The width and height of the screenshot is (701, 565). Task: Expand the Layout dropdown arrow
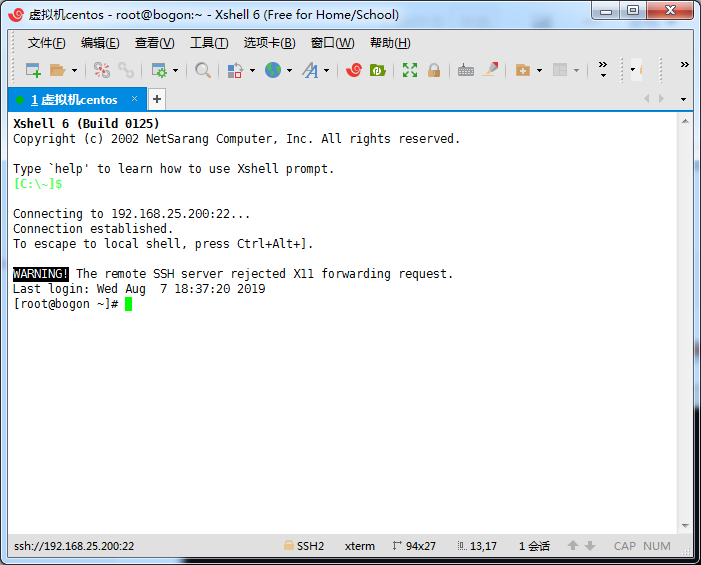tap(576, 70)
